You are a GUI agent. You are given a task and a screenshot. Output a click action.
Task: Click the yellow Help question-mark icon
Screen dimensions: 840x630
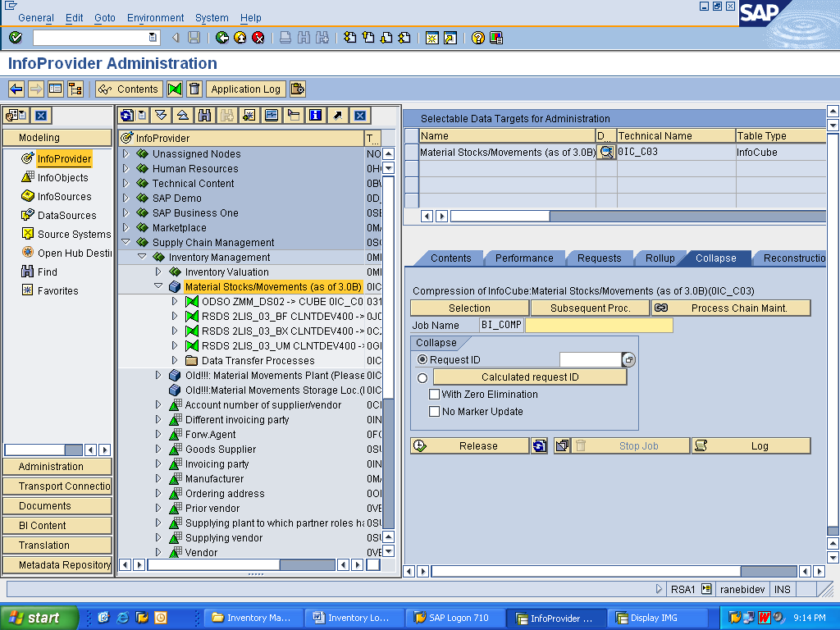[x=478, y=38]
